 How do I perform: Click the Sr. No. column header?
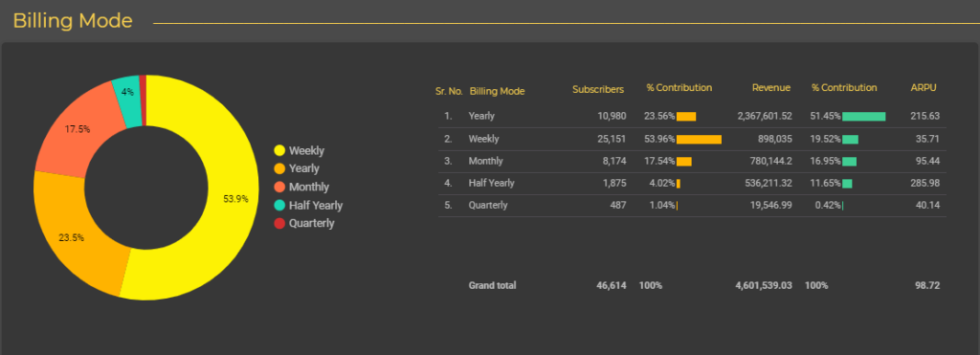click(449, 91)
